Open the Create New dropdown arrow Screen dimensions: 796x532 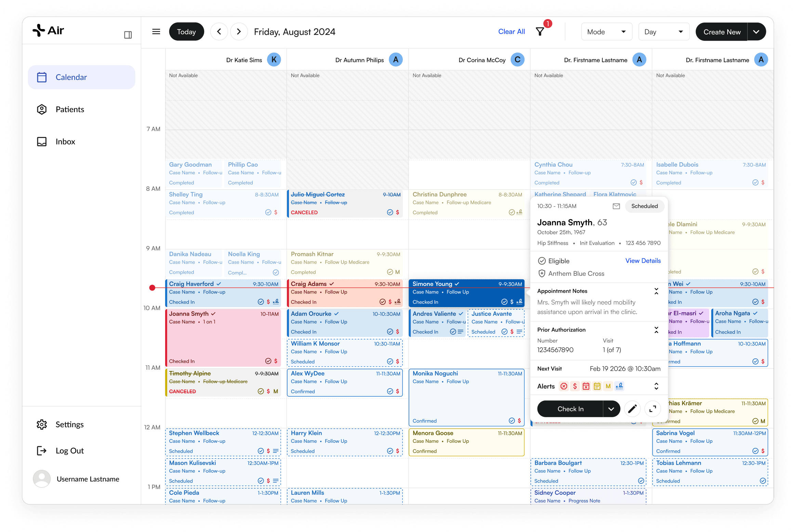[x=756, y=32]
